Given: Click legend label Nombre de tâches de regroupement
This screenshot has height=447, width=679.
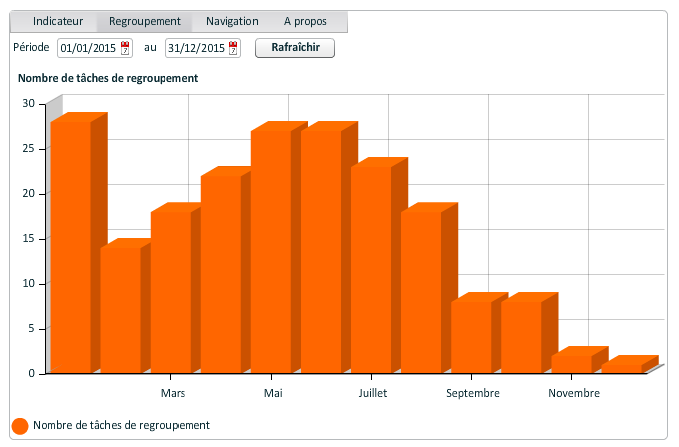Looking at the screenshot, I should click(x=121, y=425).
